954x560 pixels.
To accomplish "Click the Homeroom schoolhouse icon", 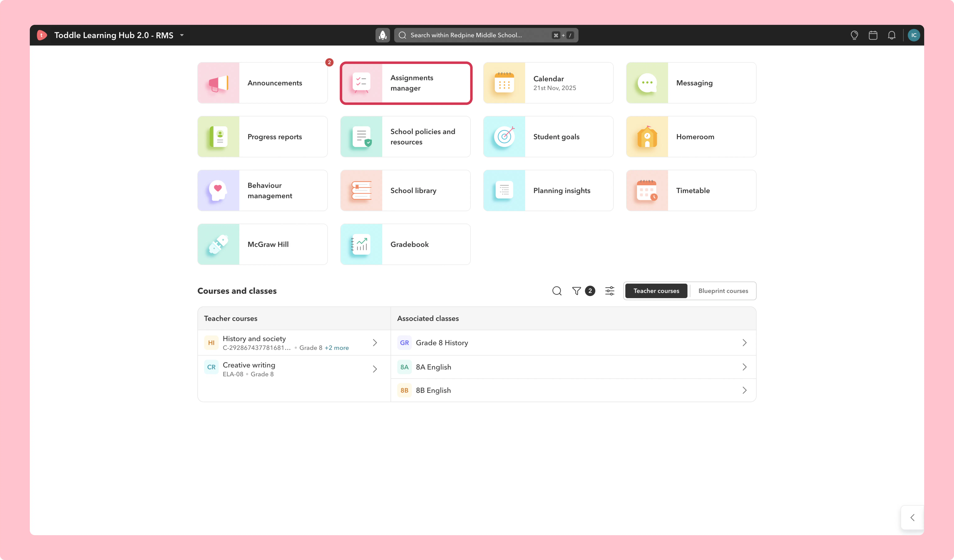I will pyautogui.click(x=647, y=137).
